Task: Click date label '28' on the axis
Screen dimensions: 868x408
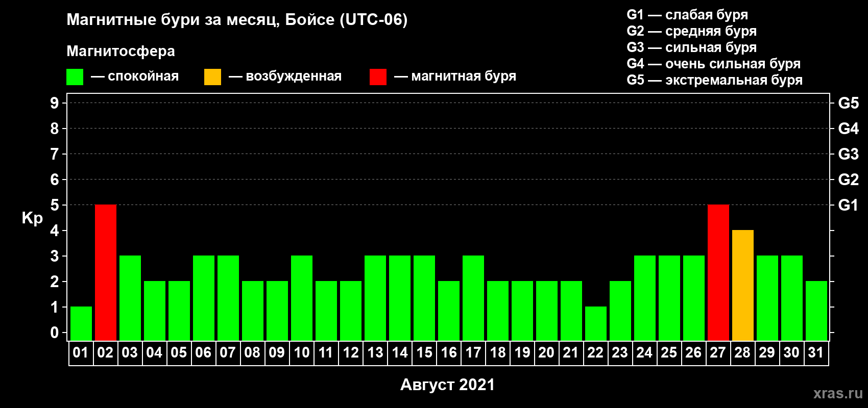Action: pyautogui.click(x=742, y=352)
